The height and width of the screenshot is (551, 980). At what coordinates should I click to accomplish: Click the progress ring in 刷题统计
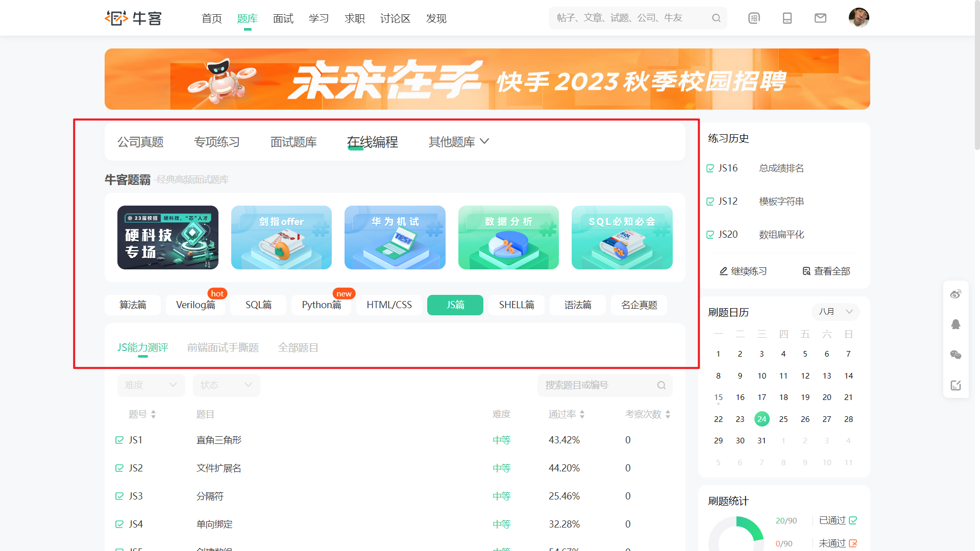tap(739, 534)
